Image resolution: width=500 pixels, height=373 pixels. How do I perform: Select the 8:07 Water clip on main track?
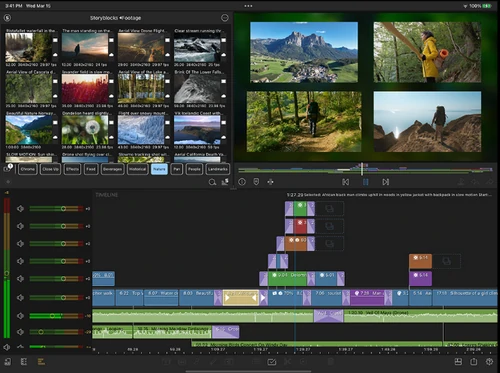point(161,297)
